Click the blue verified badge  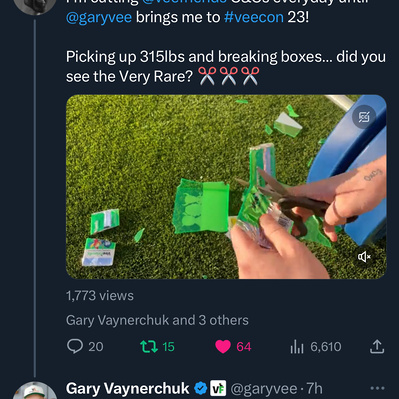pyautogui.click(x=201, y=388)
